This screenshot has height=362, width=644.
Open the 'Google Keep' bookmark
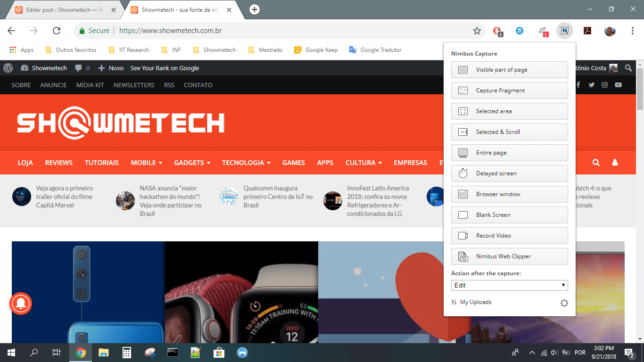tap(316, 50)
